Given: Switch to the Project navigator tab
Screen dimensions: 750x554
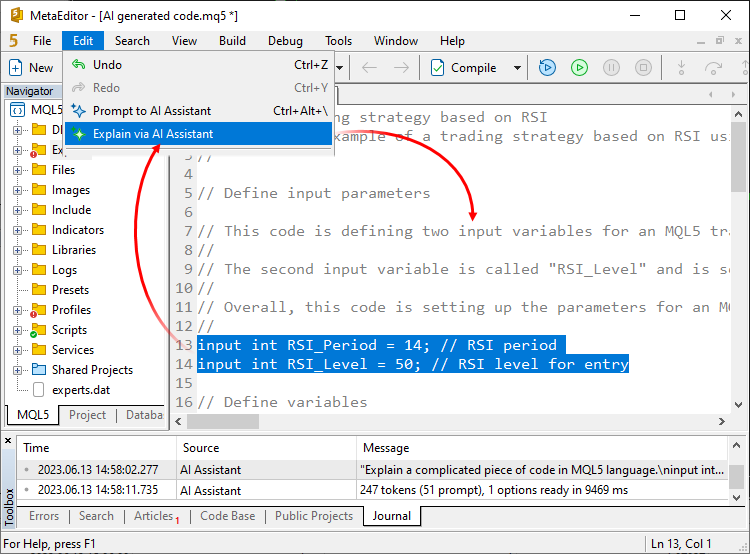Looking at the screenshot, I should (87, 415).
